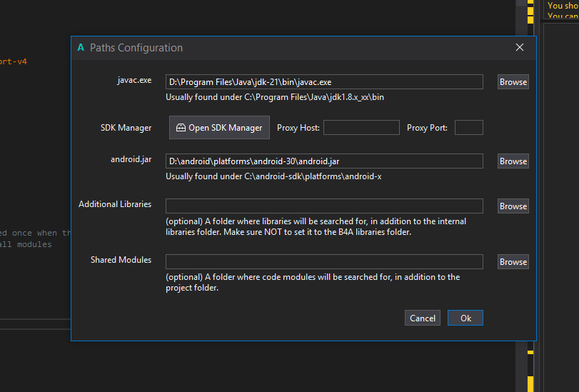Focus the Proxy Host field
This screenshot has height=392, width=579.
point(361,128)
